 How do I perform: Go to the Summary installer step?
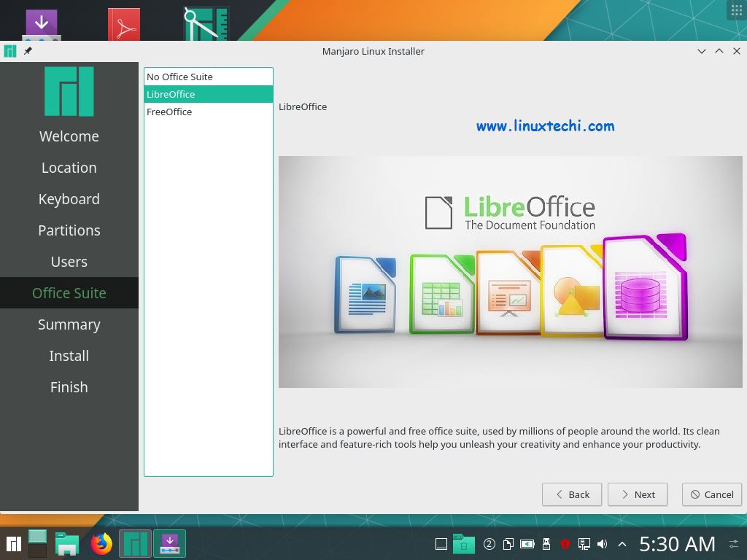pyautogui.click(x=69, y=324)
